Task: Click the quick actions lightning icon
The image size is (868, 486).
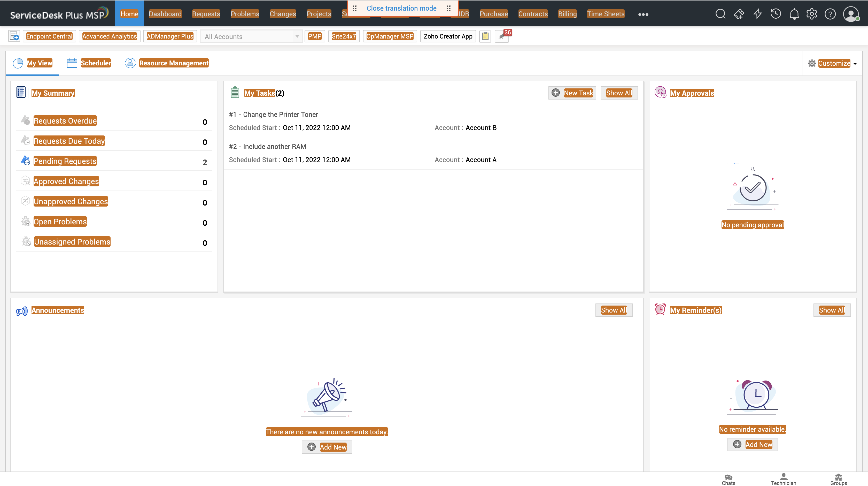Action: click(x=757, y=14)
